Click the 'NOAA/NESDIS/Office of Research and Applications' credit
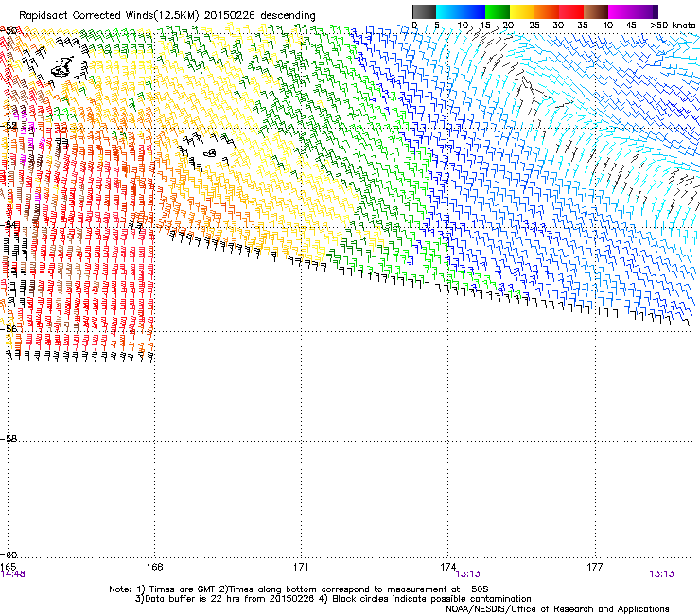Screen dimensions: 700x615 (x=557, y=609)
